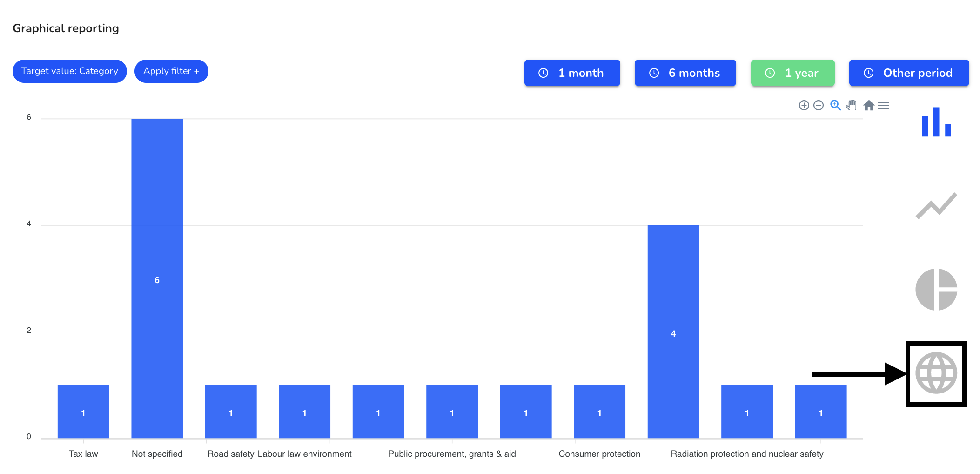This screenshot has height=474, width=980.
Task: Select the 6 months period
Action: click(x=685, y=73)
